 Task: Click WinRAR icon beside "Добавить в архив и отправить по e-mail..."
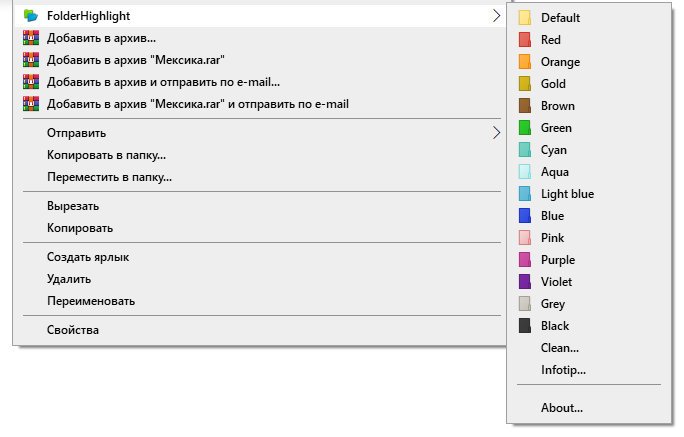pyautogui.click(x=31, y=82)
